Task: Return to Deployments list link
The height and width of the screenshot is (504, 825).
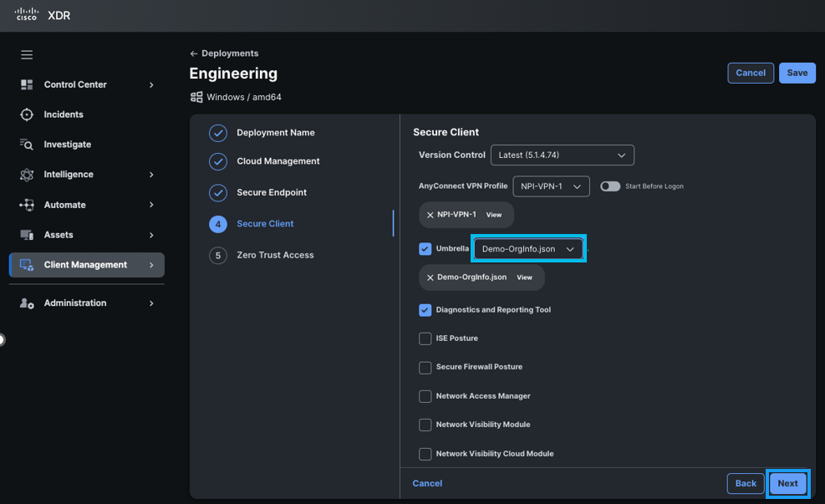Action: tap(230, 53)
